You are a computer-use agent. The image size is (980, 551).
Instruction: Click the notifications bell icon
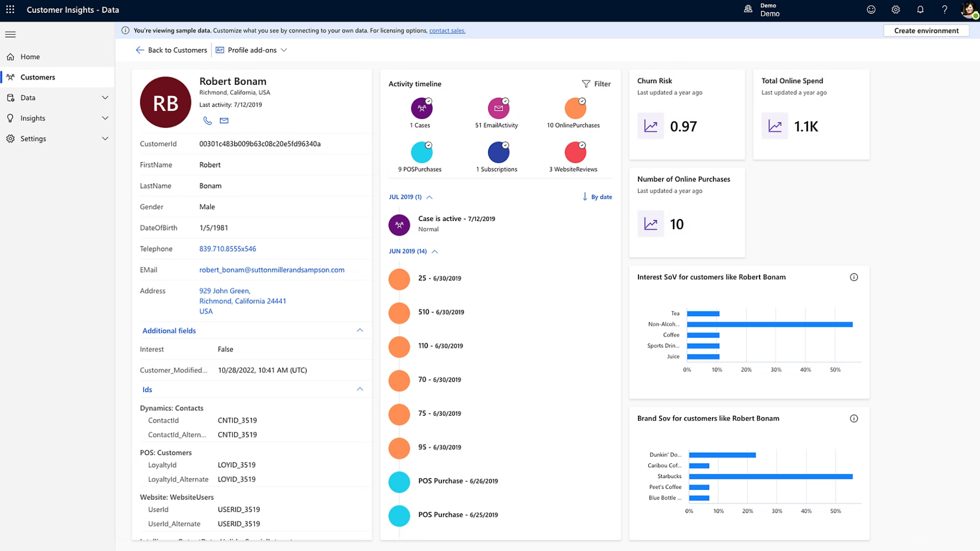coord(920,10)
